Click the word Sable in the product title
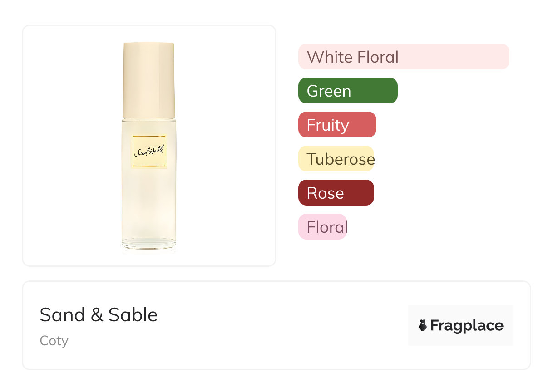This screenshot has height=392, width=553. 133,315
